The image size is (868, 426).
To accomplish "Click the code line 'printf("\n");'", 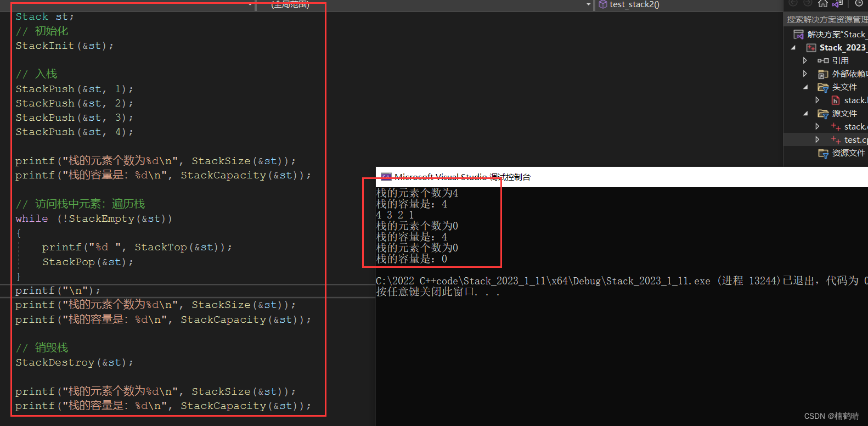I will point(58,291).
